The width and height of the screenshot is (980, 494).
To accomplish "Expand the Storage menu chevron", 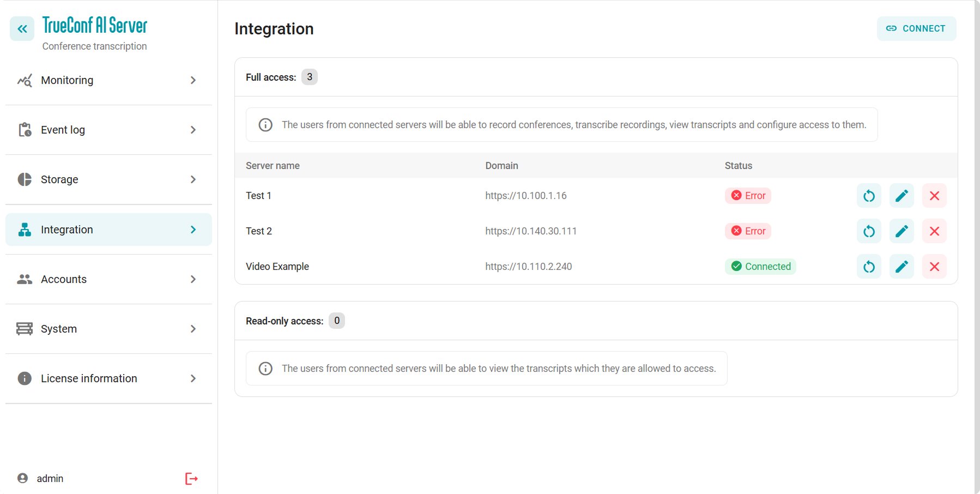I will [193, 179].
